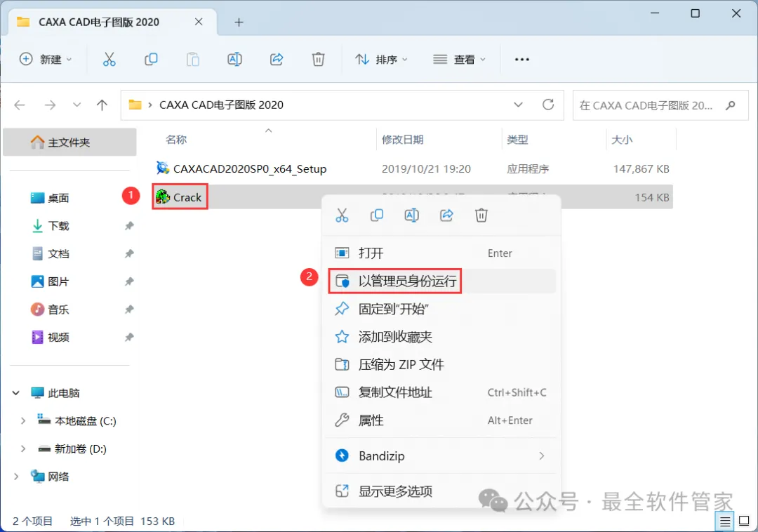The width and height of the screenshot is (758, 532).
Task: Choose 以管理员身份运行
Action: [442, 281]
